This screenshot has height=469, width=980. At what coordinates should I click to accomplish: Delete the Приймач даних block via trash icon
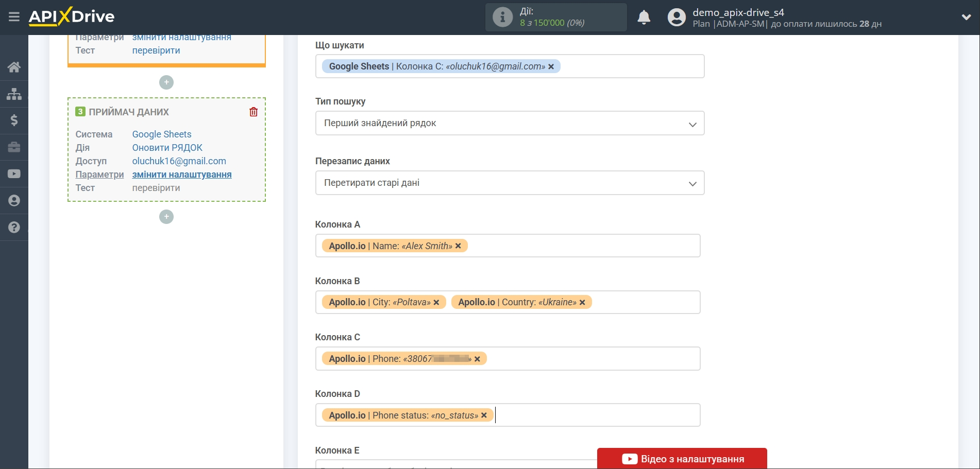click(253, 111)
